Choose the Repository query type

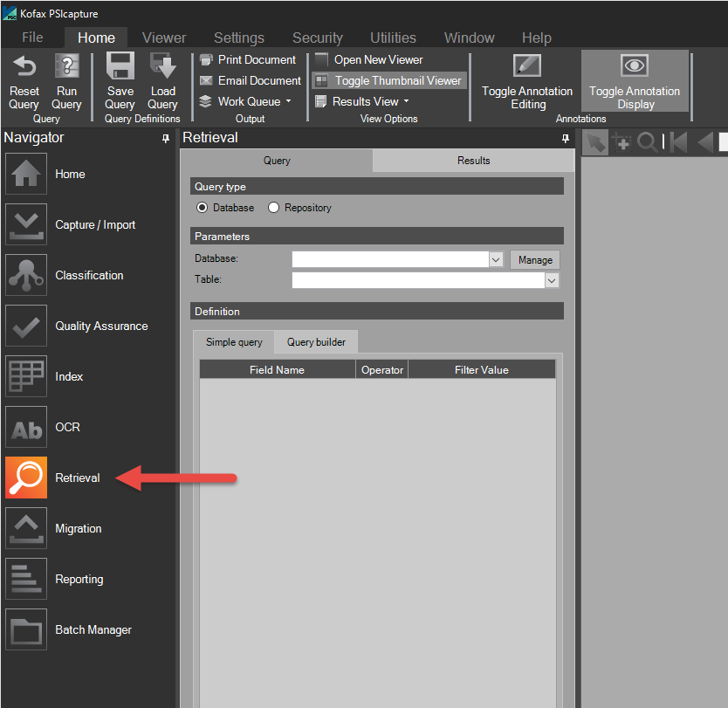(273, 208)
